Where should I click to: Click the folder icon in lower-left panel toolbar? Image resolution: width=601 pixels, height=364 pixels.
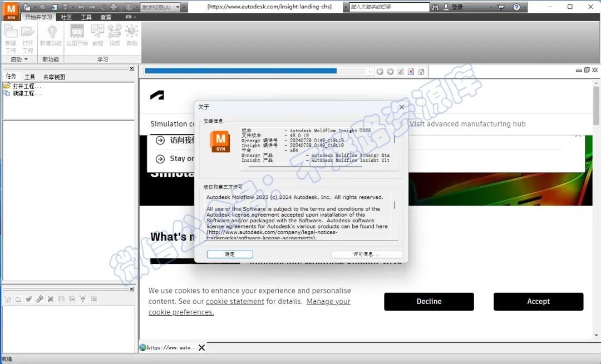(18, 299)
